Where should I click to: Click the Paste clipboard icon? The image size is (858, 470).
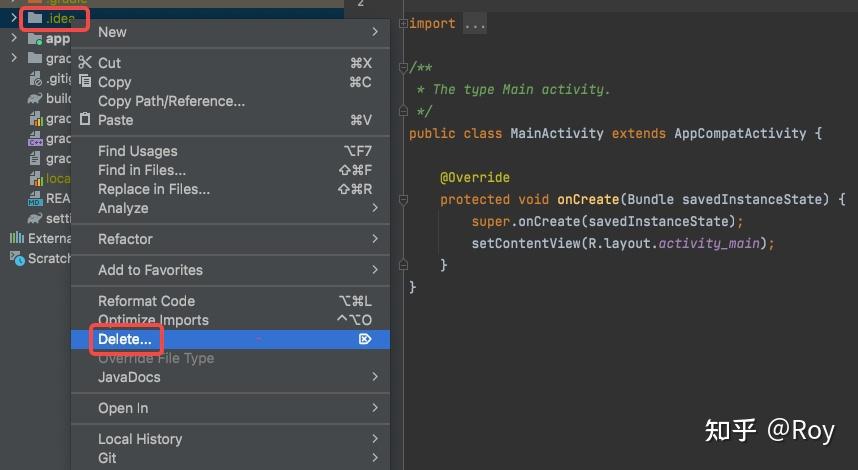[85, 120]
